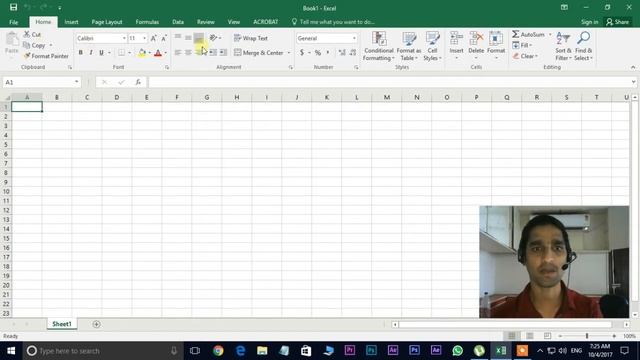Switch to the Formulas tab
The height and width of the screenshot is (360, 640).
coord(147,22)
